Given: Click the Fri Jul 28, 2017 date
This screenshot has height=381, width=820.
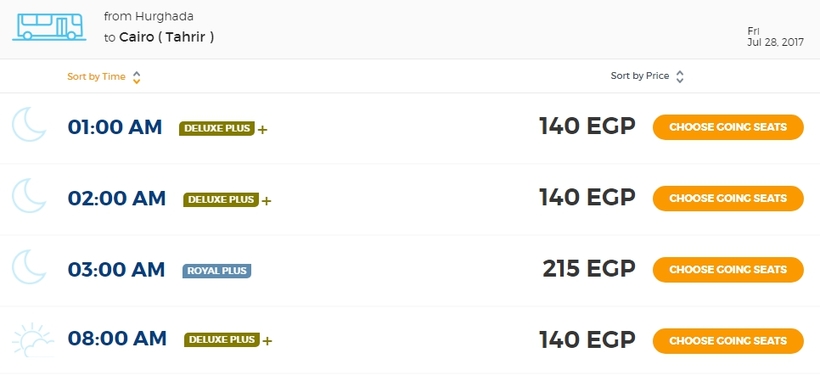Looking at the screenshot, I should (776, 37).
